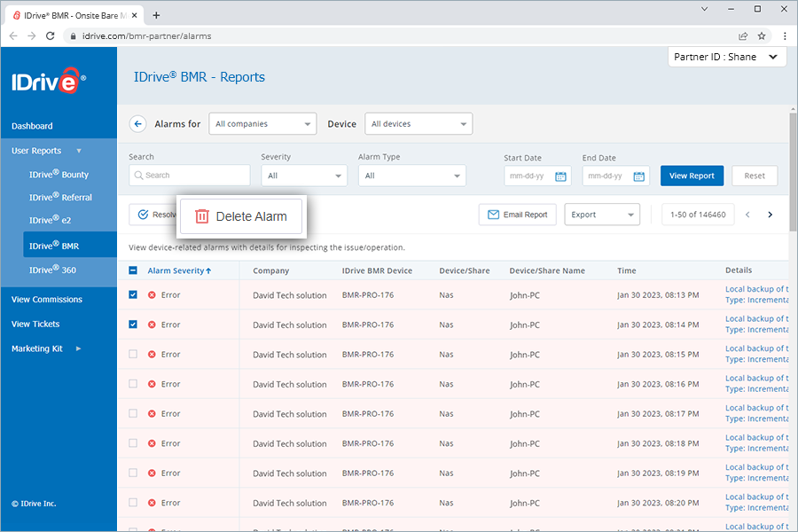Open the Chrome three-dot menu

click(x=785, y=36)
